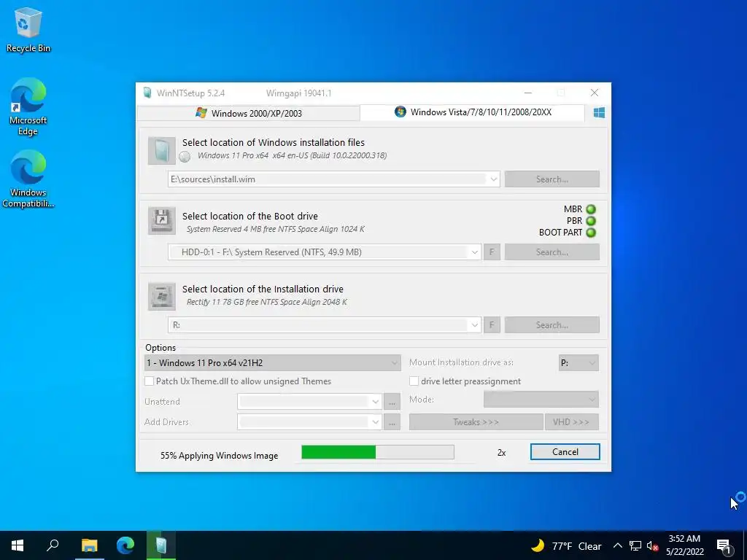Open the network tray icon
Viewport: 747px width, 560px height.
point(635,545)
